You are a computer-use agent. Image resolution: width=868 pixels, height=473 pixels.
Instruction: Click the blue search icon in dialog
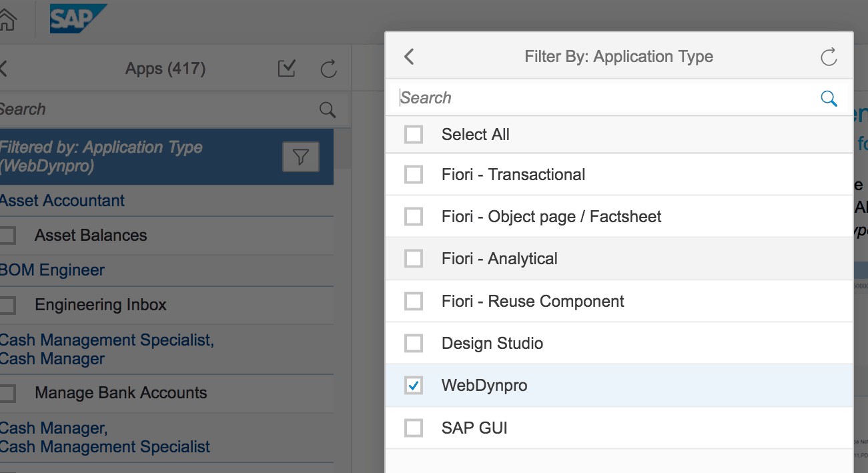[x=829, y=98]
